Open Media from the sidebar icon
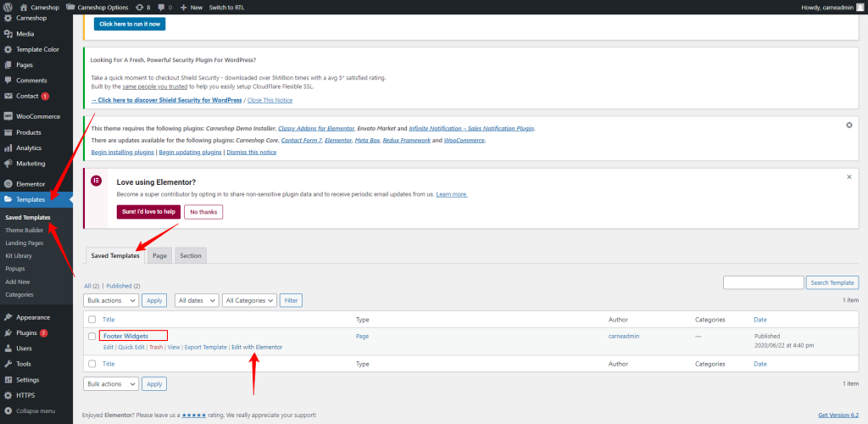The height and width of the screenshot is (424, 868). [8, 34]
